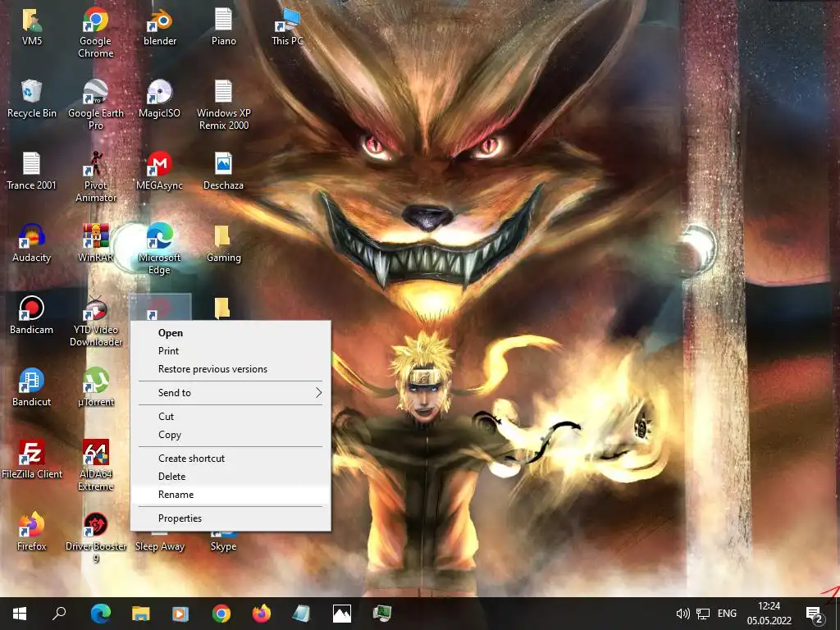The height and width of the screenshot is (630, 840).
Task: Select the Firefox desktop shortcut
Action: coord(32,532)
